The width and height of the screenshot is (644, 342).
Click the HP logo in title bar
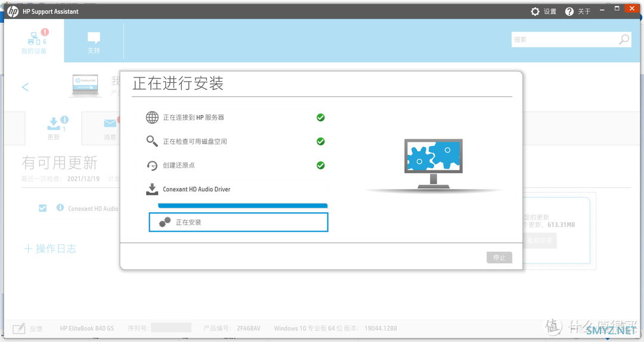click(13, 11)
